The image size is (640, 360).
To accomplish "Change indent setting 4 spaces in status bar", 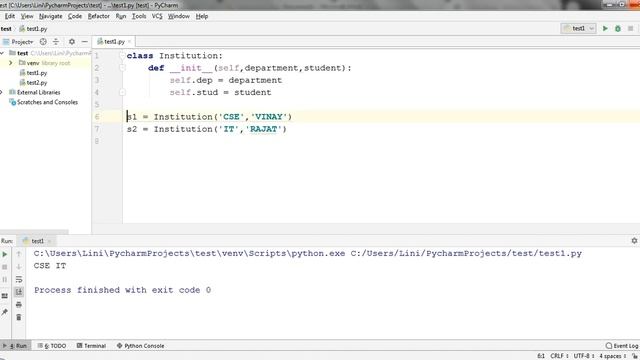I will [612, 356].
